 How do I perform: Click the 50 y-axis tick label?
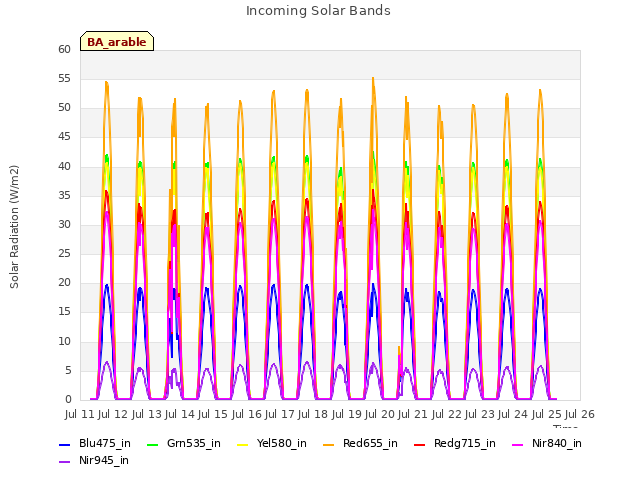tap(64, 108)
